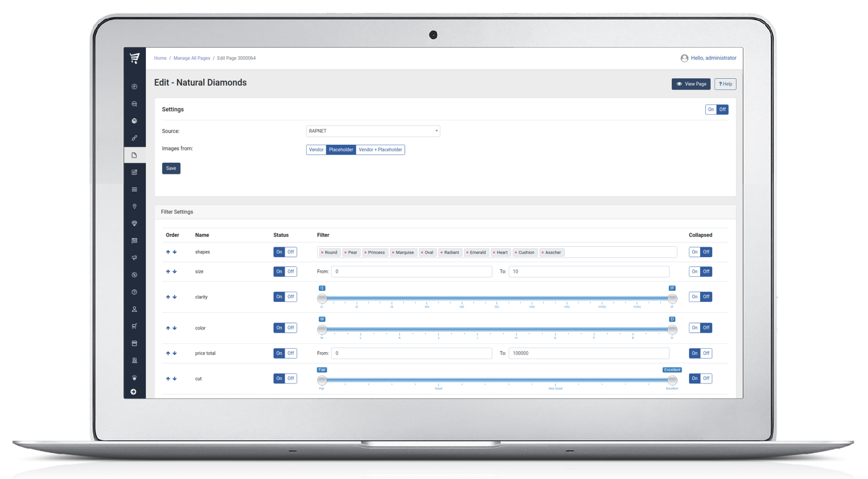Set shapes Collapsed to On
The image size is (868, 479).
coord(694,252)
